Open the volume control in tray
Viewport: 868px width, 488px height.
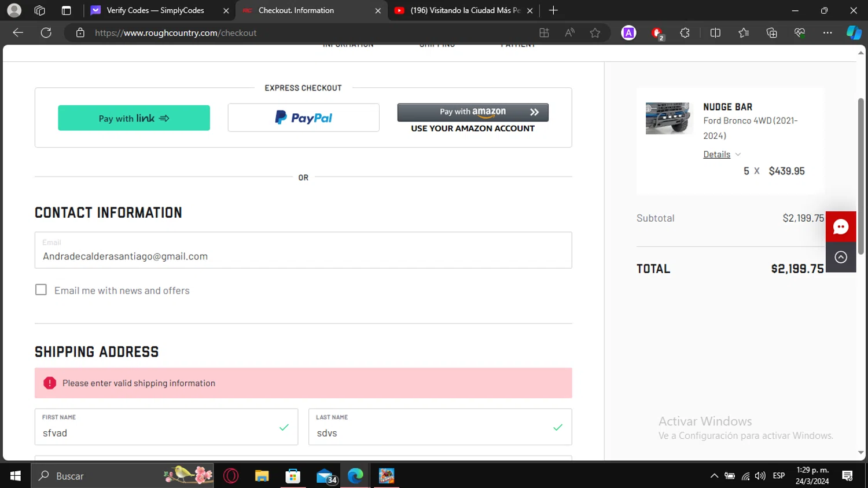click(x=760, y=476)
